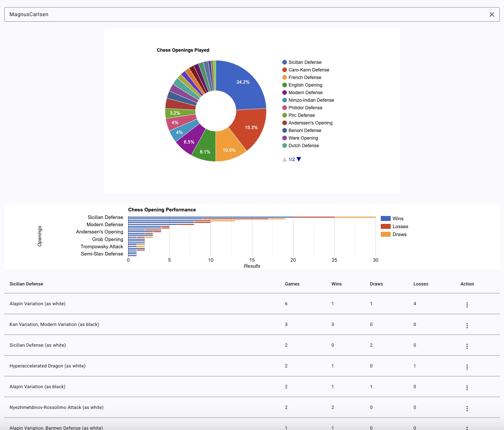Click the Games column header

click(x=292, y=284)
